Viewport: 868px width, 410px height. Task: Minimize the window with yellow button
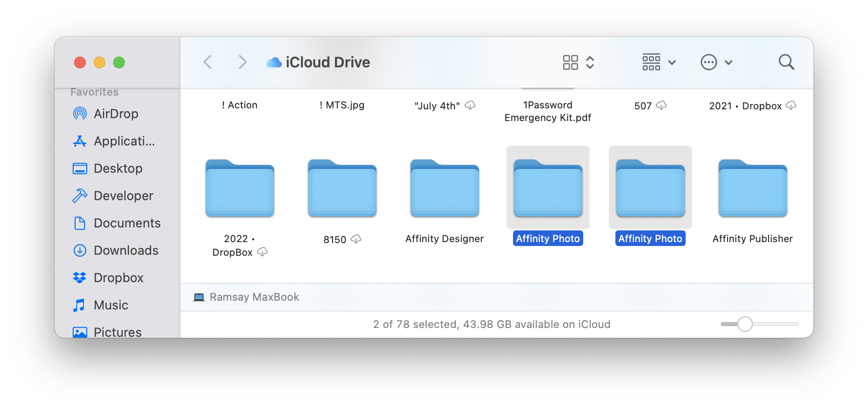[x=99, y=62]
